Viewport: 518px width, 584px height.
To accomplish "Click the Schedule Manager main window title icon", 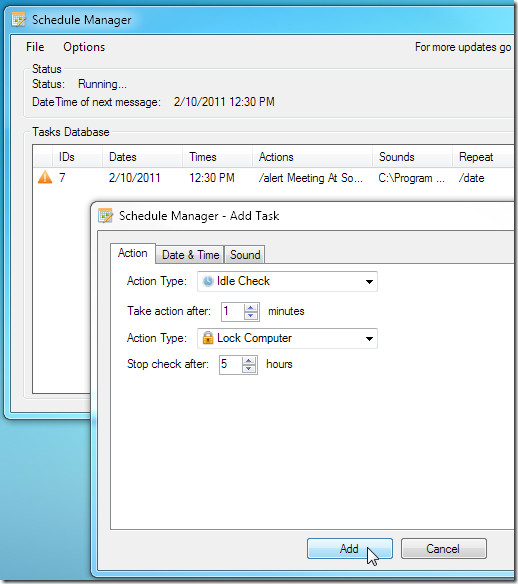I will coord(19,19).
